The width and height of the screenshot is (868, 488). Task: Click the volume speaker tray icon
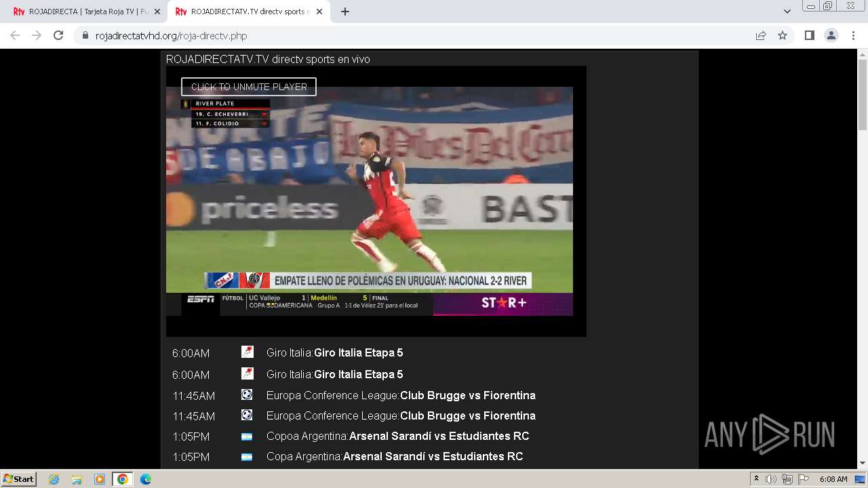(x=771, y=479)
